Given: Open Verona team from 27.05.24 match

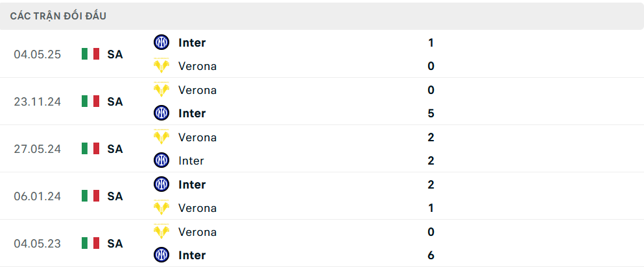Looking at the screenshot, I should pyautogui.click(x=197, y=137).
